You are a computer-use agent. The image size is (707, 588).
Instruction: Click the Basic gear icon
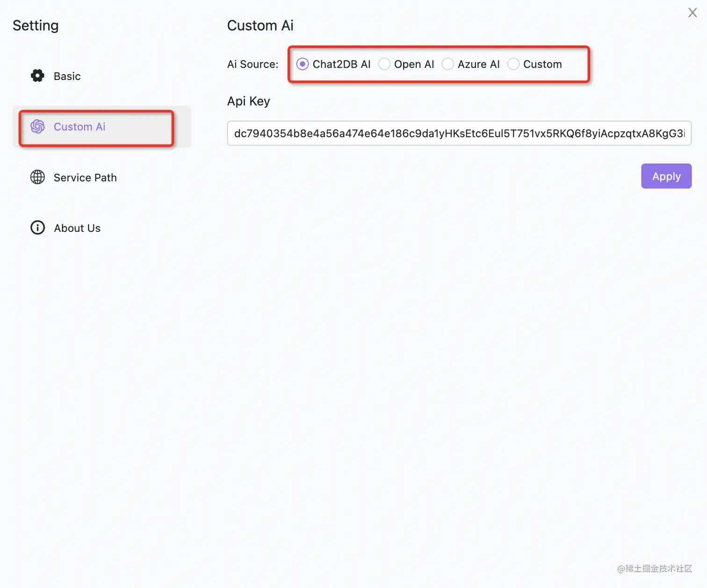[x=37, y=76]
